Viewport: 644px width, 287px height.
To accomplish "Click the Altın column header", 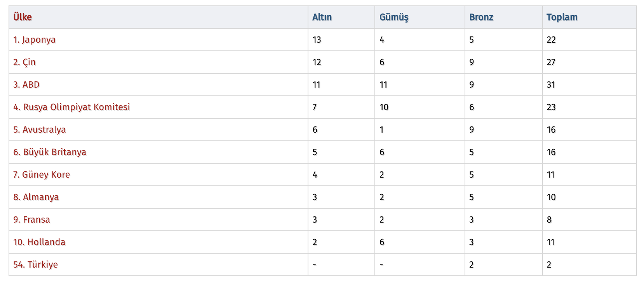I will coord(322,17).
